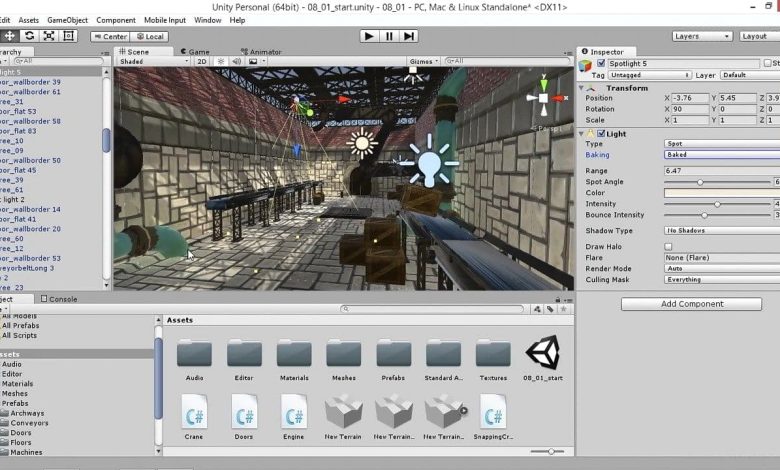
Task: Open the Meshes folder in Assets
Action: click(x=344, y=359)
